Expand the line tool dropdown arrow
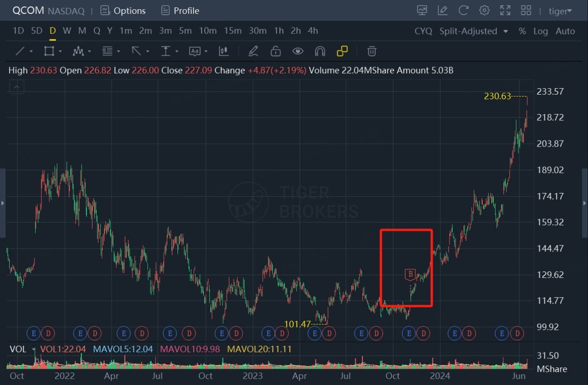 point(31,51)
